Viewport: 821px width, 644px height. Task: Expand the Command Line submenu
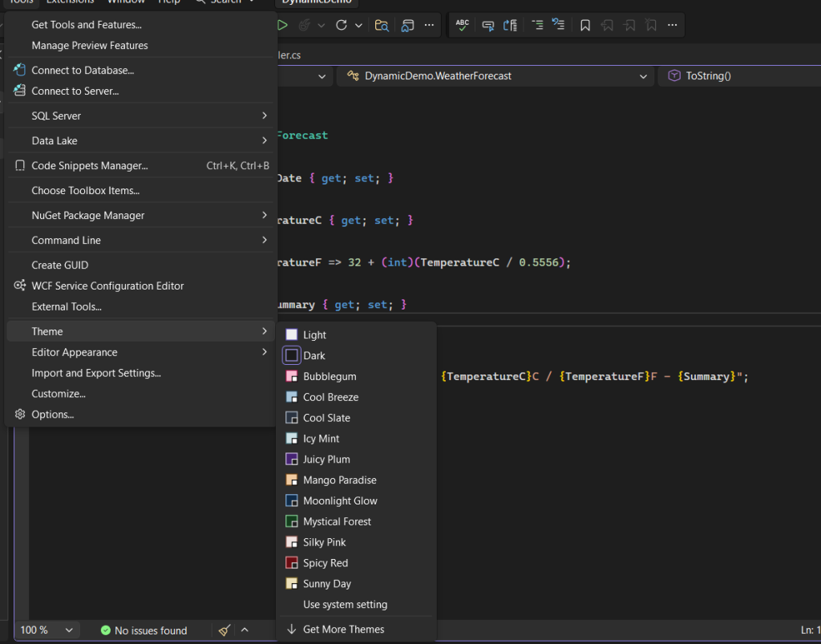point(140,241)
